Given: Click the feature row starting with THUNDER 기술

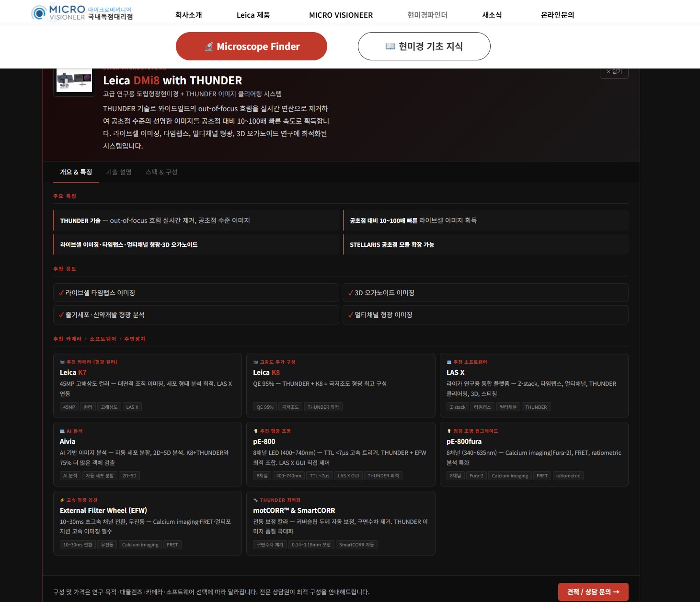Looking at the screenshot, I should point(196,220).
